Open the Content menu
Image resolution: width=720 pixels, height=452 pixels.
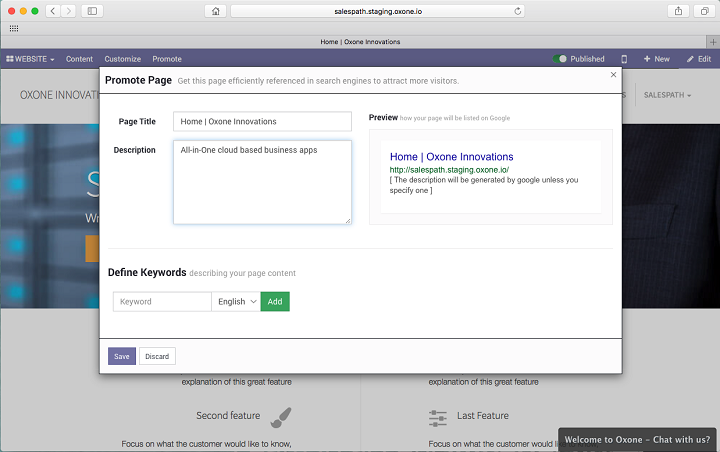point(79,59)
